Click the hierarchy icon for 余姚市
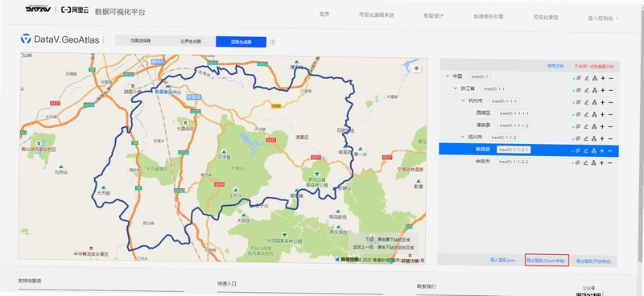This screenshot has height=296, width=644. pyautogui.click(x=594, y=162)
